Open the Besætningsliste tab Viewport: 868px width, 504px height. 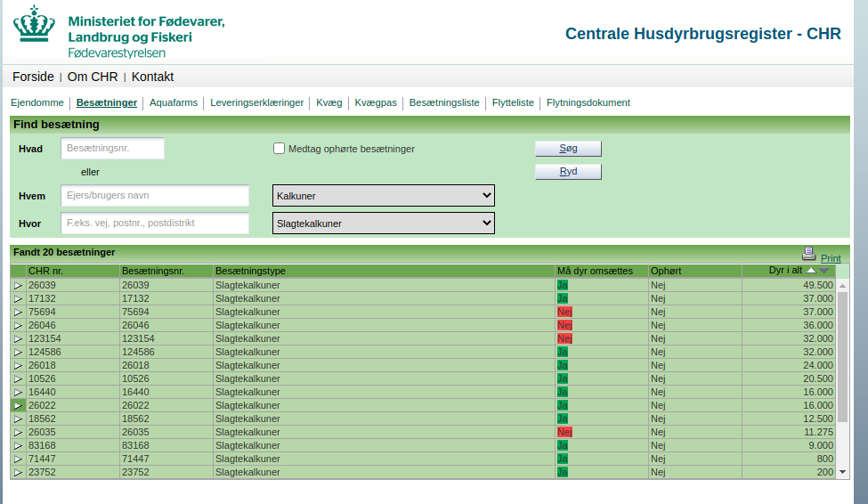click(x=444, y=102)
